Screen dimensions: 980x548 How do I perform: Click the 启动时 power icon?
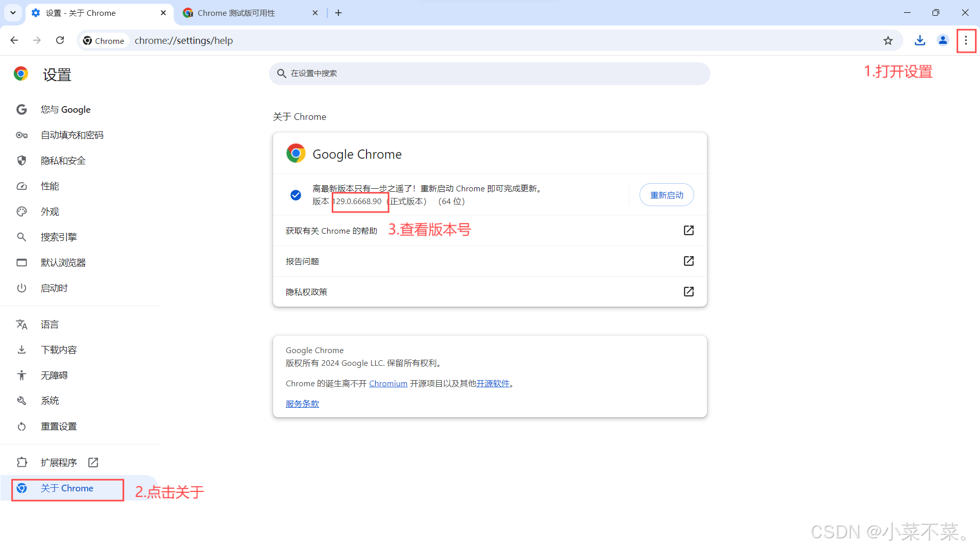click(x=21, y=288)
